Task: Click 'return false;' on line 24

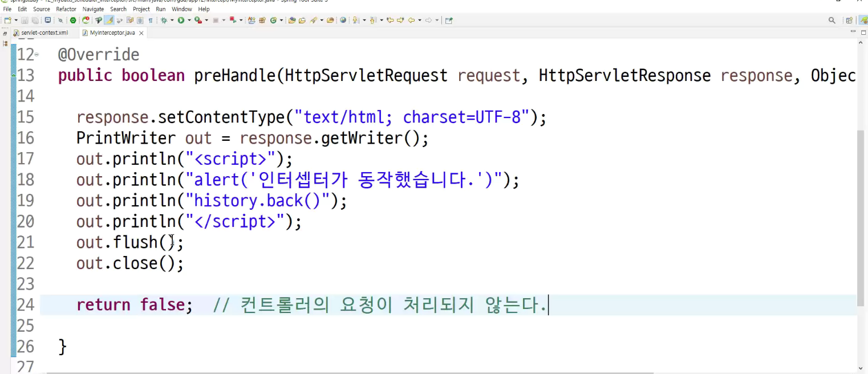Action: [x=135, y=305]
